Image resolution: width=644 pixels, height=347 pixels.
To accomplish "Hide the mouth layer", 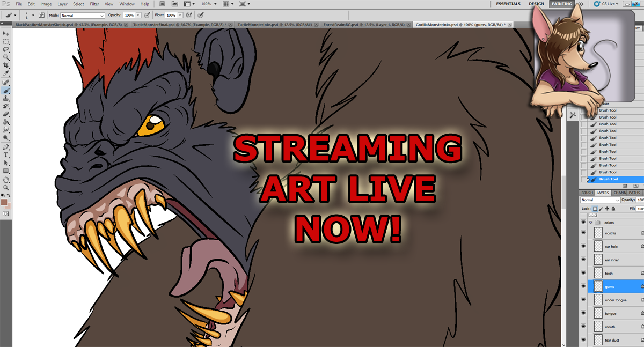I will click(583, 327).
